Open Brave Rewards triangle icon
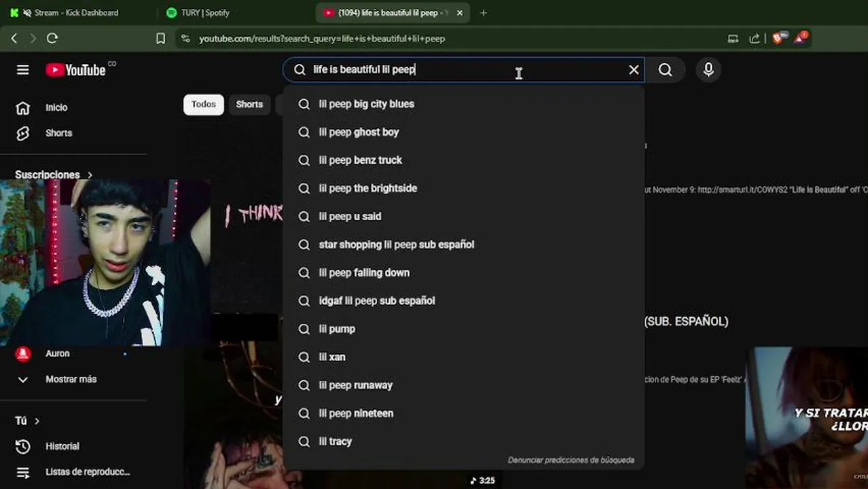The height and width of the screenshot is (489, 868). click(801, 38)
